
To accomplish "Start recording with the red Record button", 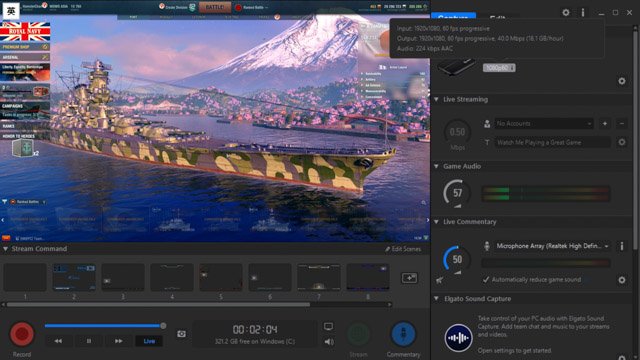I will coord(22,334).
